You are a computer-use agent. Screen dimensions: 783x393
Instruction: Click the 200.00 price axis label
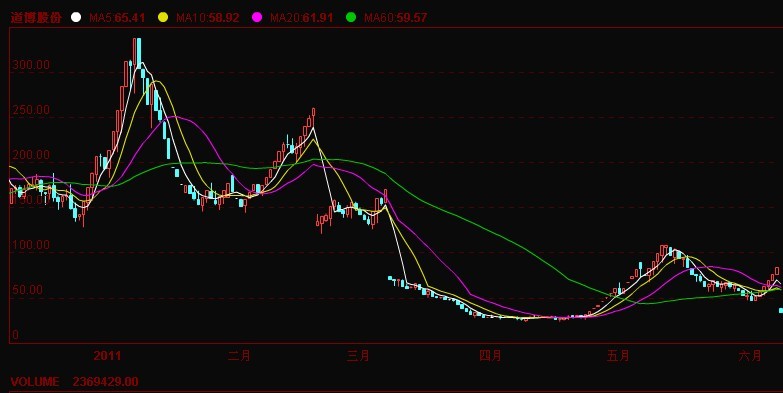coord(31,155)
